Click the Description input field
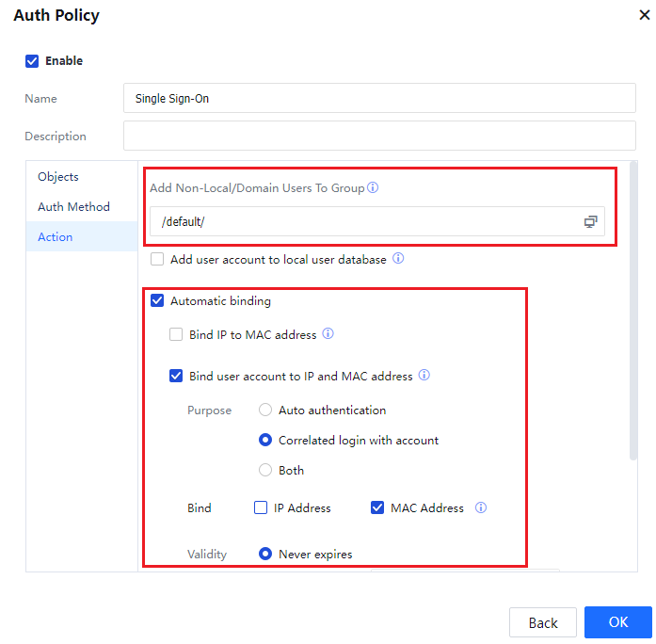 [x=379, y=137]
